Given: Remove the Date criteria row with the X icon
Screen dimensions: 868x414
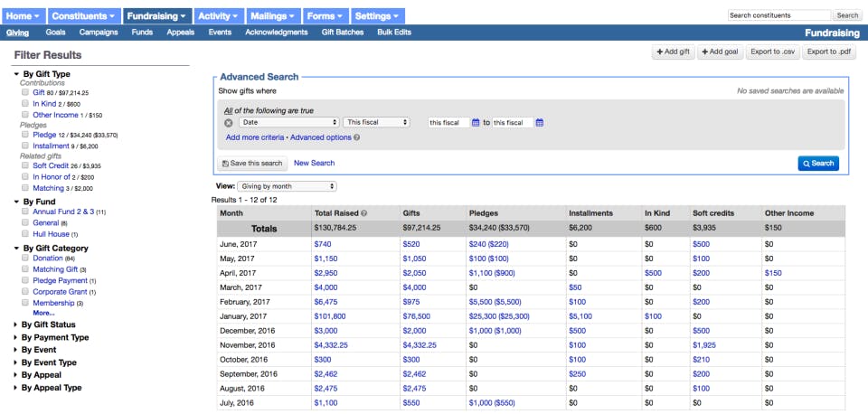Looking at the screenshot, I should (228, 123).
